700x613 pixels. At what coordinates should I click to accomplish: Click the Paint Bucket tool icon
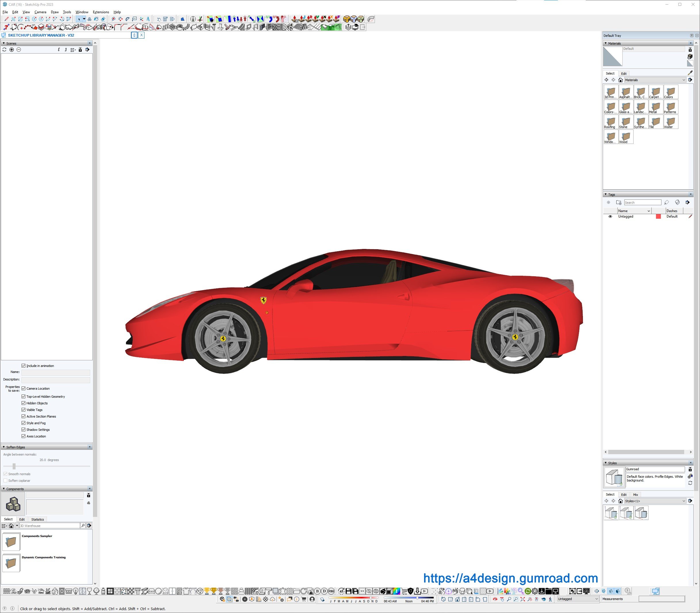tap(96, 19)
